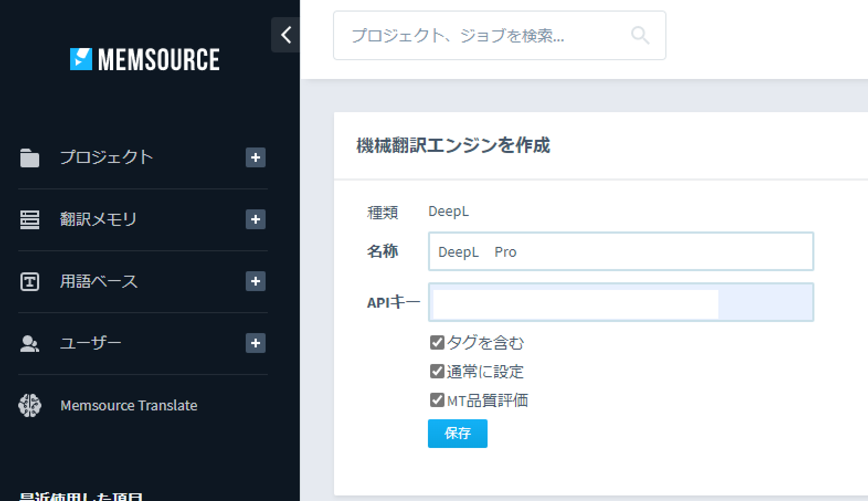Collapse the sidebar with chevron arrow
The height and width of the screenshot is (501, 868).
point(285,35)
